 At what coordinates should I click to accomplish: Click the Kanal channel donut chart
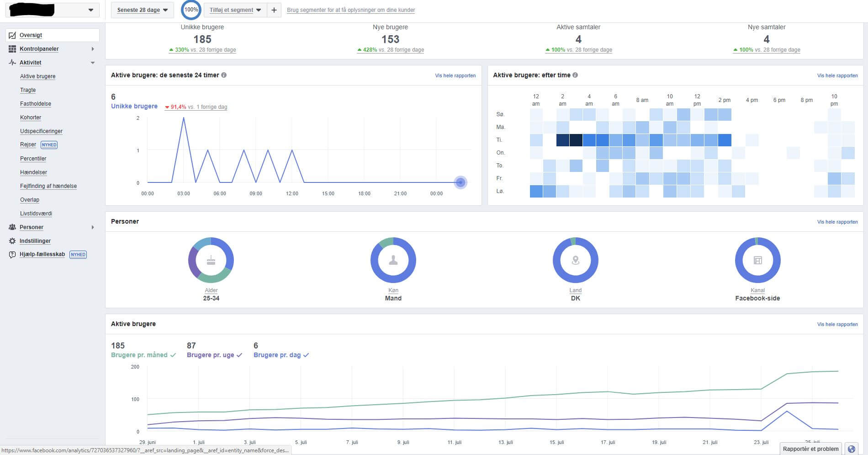point(758,260)
